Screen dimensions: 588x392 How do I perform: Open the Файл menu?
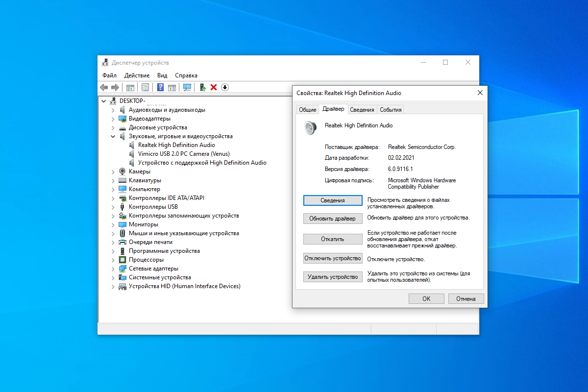110,75
